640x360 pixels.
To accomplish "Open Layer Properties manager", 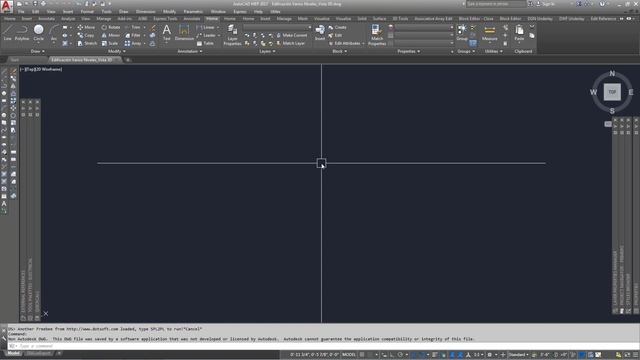I will click(x=232, y=35).
